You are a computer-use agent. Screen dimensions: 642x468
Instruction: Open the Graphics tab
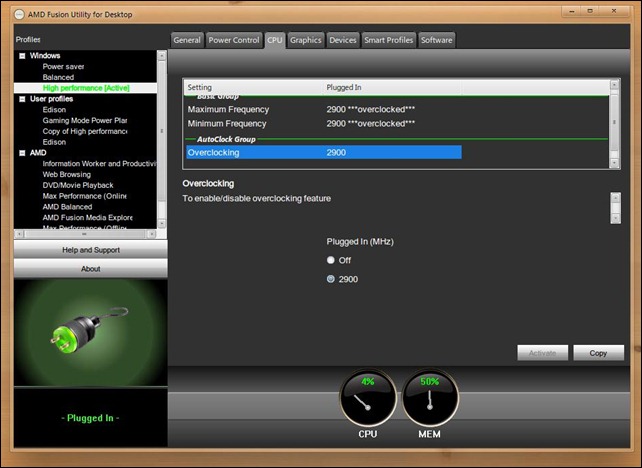point(305,40)
